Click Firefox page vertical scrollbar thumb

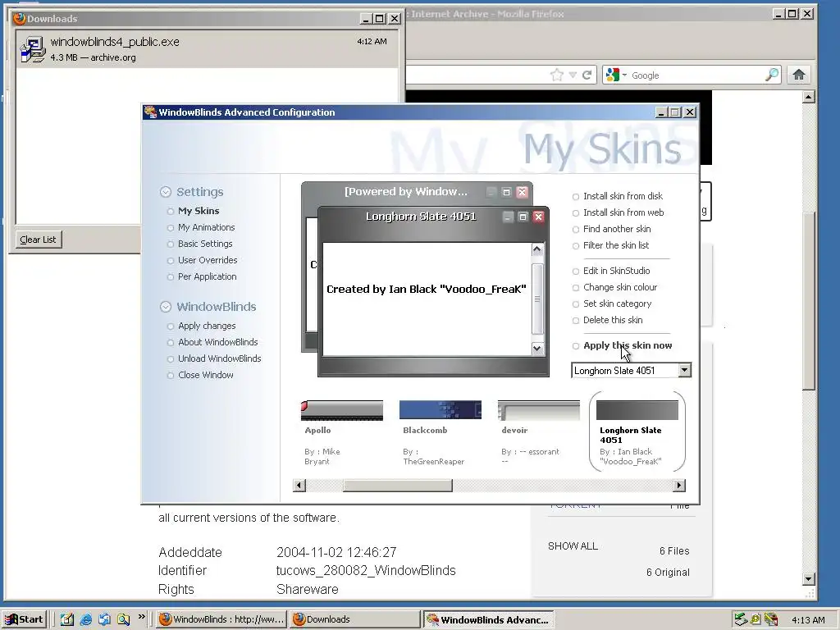809,300
